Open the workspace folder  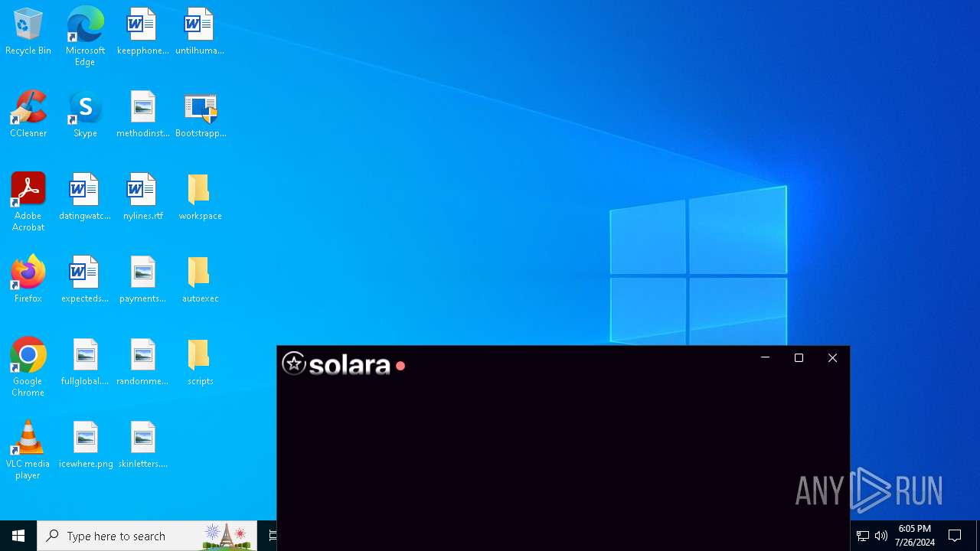[x=200, y=197]
